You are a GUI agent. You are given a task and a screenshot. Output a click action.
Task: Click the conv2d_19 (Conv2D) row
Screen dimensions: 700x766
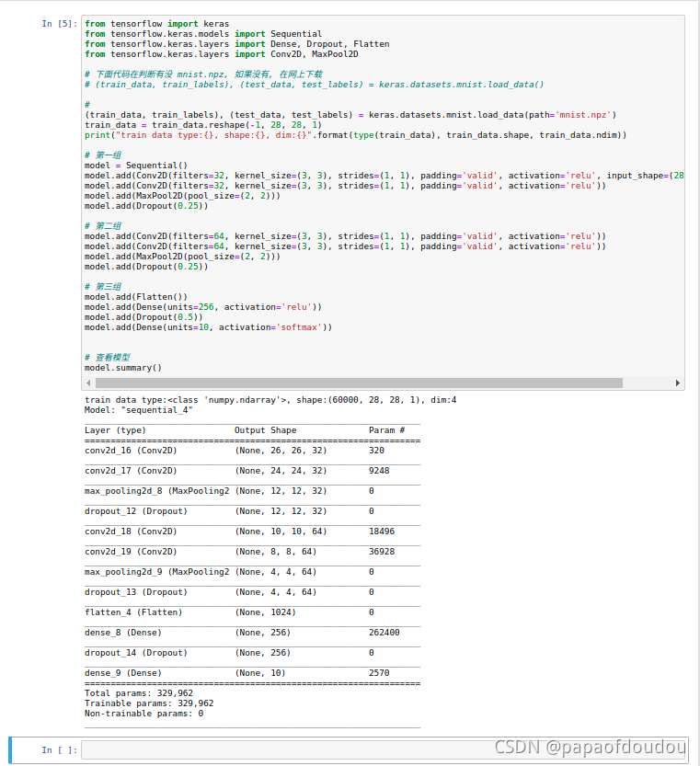252,552
